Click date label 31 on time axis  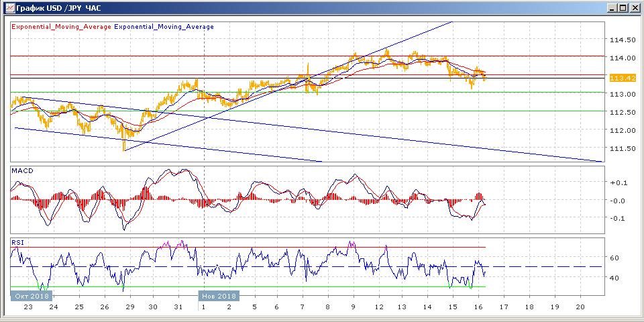pos(178,307)
